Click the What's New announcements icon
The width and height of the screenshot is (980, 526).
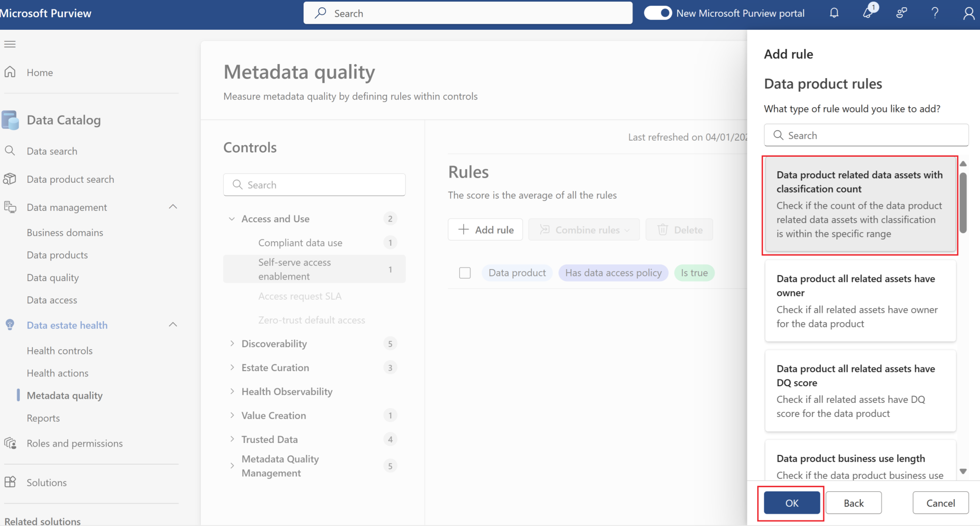pyautogui.click(x=868, y=13)
